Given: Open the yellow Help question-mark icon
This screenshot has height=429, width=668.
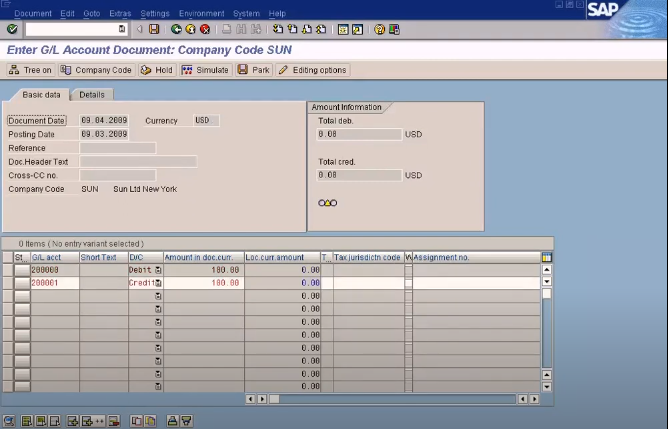Looking at the screenshot, I should 379,29.
